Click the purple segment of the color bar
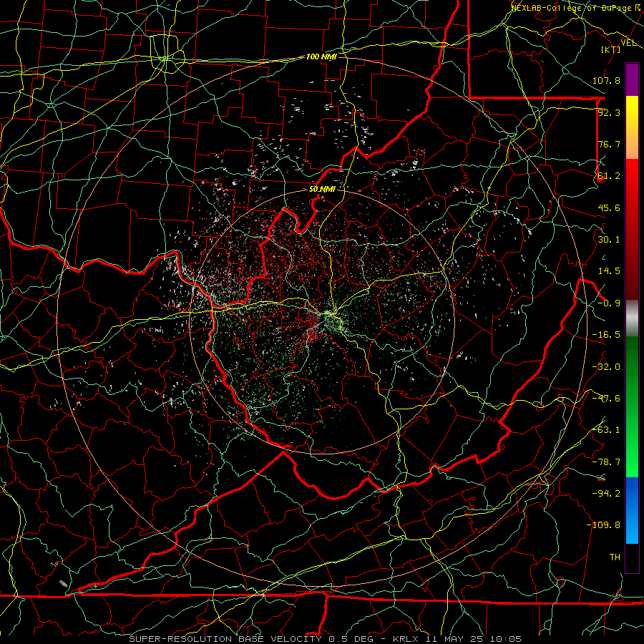The image size is (644, 644). tap(632, 79)
